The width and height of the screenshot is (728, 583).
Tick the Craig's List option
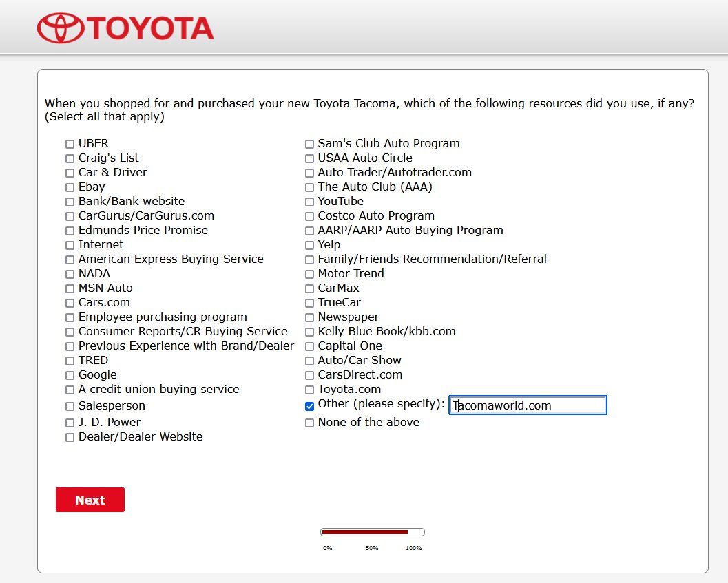coord(70,159)
